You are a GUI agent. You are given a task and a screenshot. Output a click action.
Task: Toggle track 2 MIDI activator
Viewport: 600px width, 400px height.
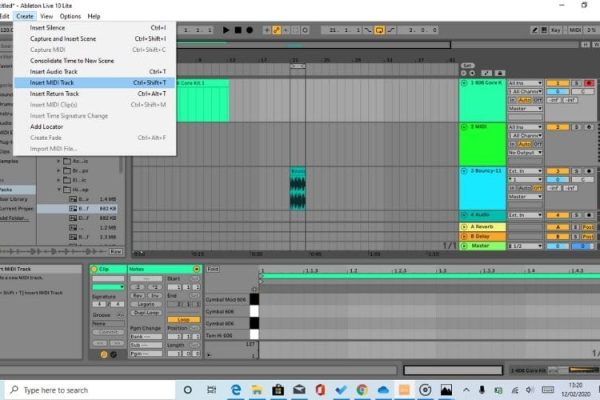tap(557, 127)
